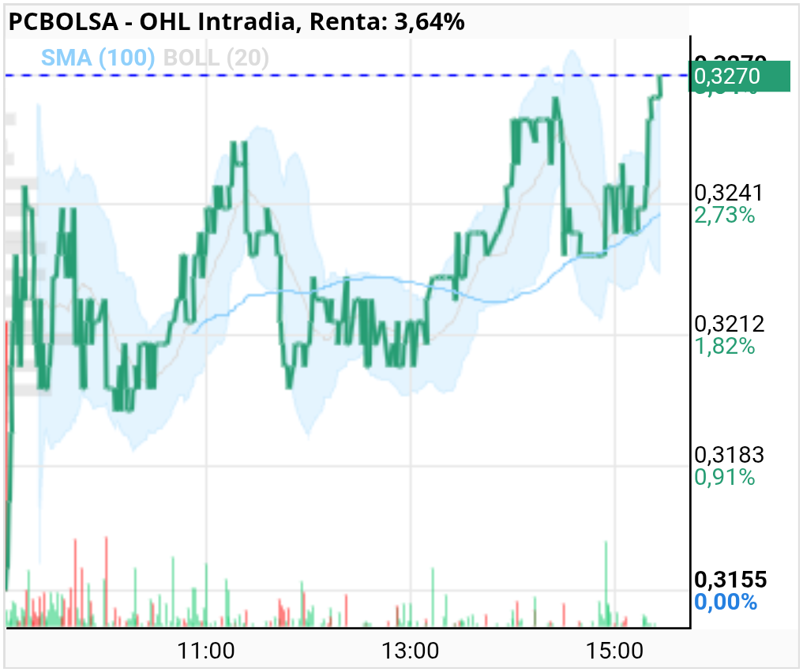Click the 1,82% percentage label
This screenshot has width=803, height=672.
coord(725,346)
